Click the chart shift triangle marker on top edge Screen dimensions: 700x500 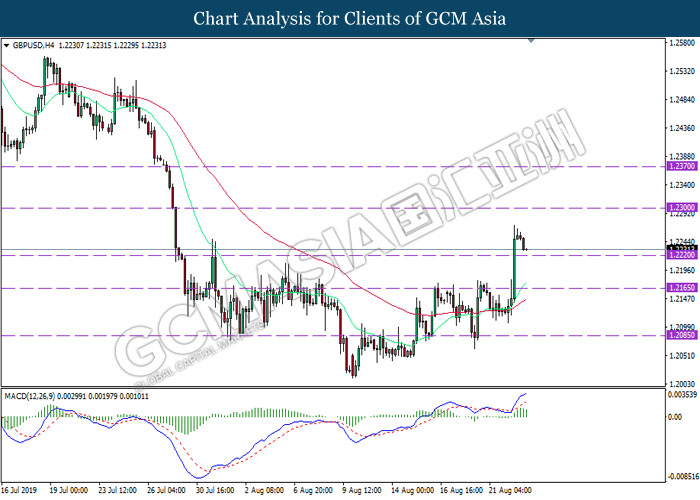531,41
